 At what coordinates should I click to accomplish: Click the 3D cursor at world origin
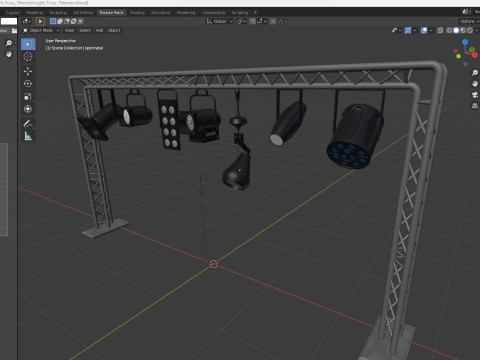tap(214, 264)
